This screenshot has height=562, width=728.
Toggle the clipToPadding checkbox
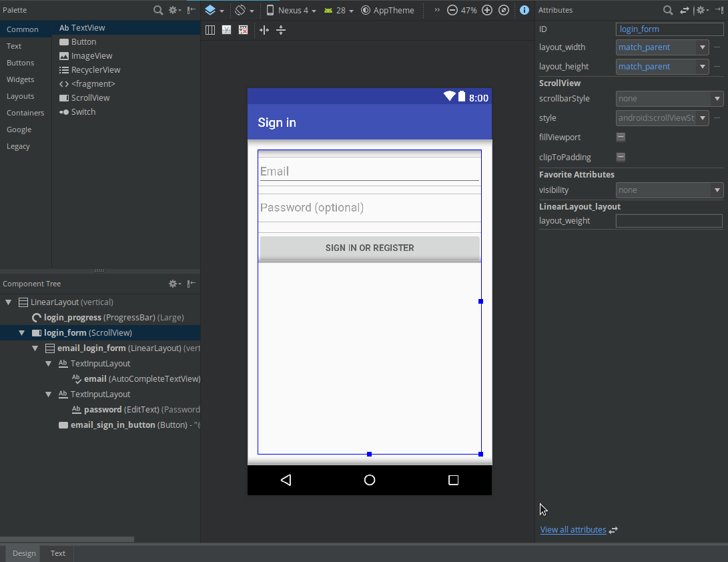pyautogui.click(x=621, y=157)
